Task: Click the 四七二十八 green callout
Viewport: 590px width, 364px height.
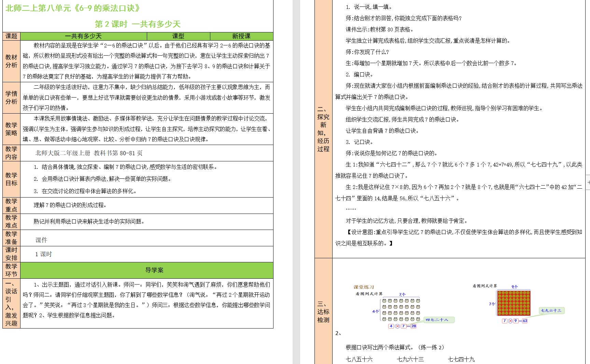Action: 439,320
